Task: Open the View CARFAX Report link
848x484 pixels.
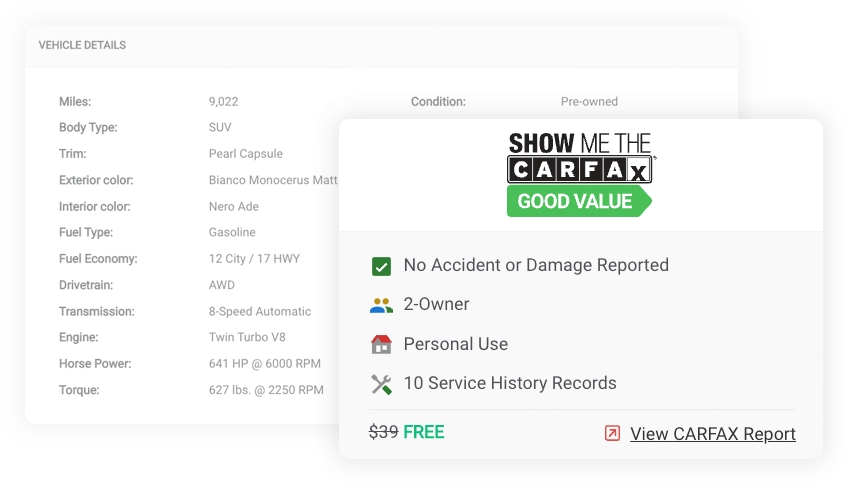Action: point(713,434)
